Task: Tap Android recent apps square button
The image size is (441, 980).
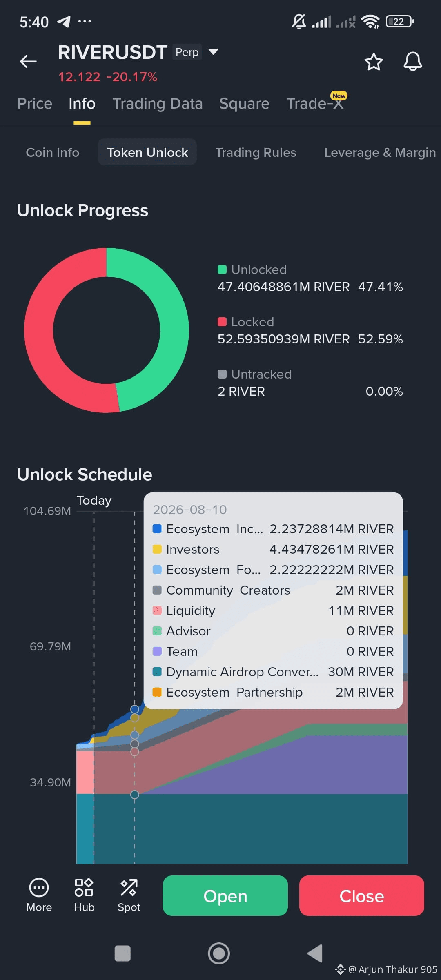Action: click(122, 954)
